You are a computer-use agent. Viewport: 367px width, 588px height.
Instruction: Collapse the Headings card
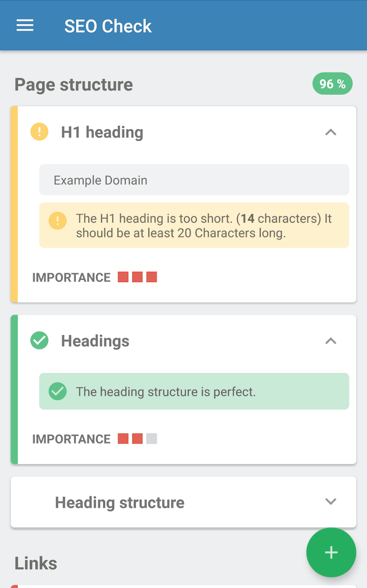point(330,341)
